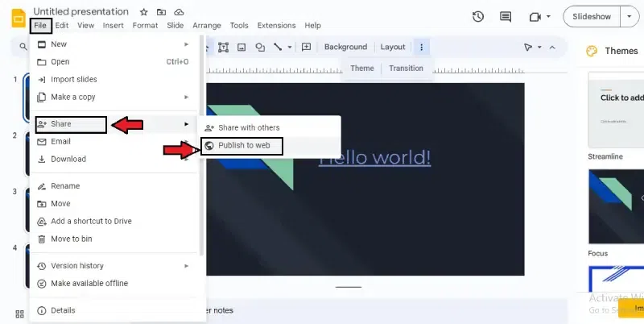The height and width of the screenshot is (324, 644).
Task: Click the Slideshow button
Action: (x=592, y=17)
